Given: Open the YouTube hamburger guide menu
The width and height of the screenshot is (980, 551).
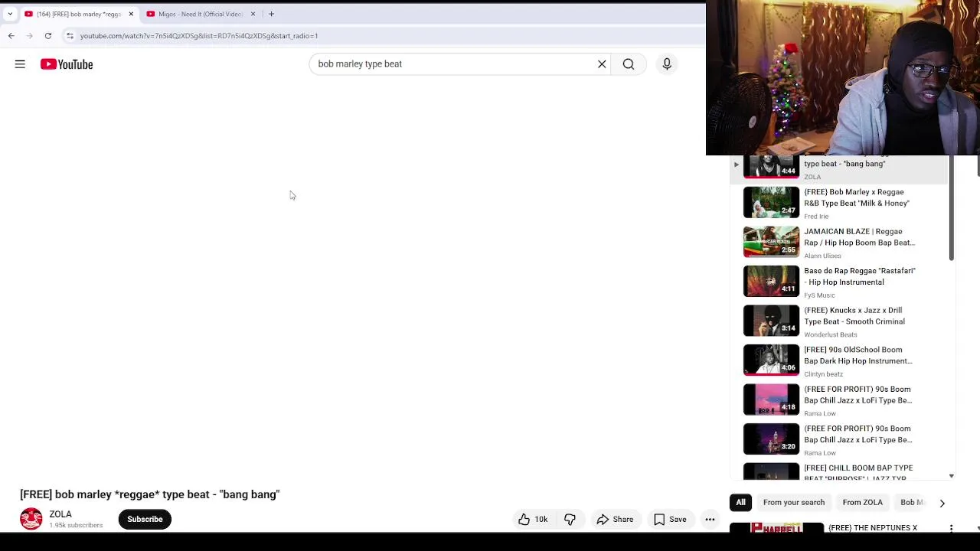Looking at the screenshot, I should tap(20, 64).
